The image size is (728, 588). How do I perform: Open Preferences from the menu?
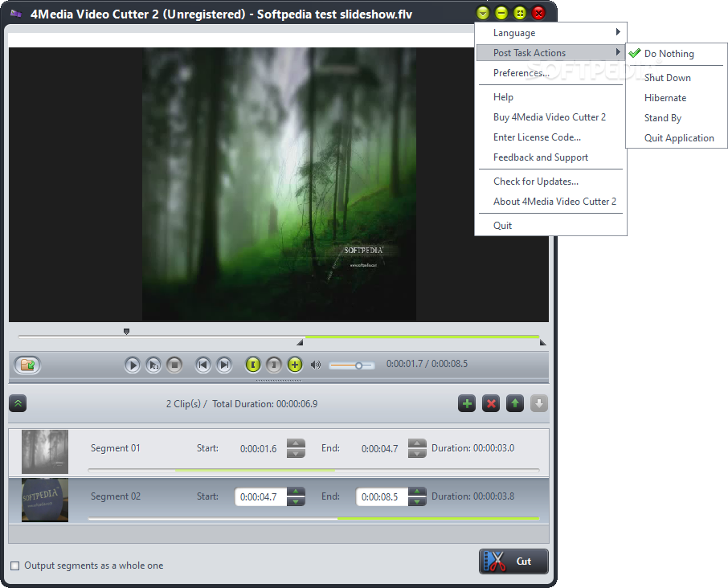[551, 73]
